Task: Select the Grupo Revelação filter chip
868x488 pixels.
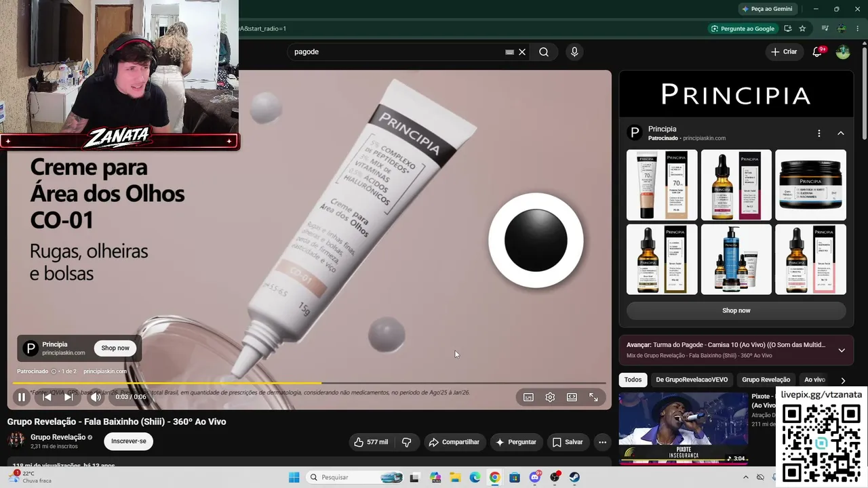Action: pyautogui.click(x=766, y=380)
